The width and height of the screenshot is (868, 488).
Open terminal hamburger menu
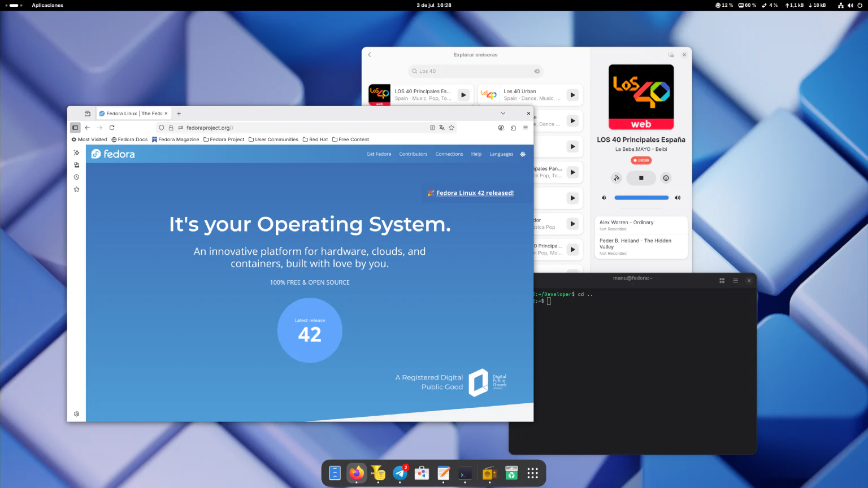click(735, 281)
